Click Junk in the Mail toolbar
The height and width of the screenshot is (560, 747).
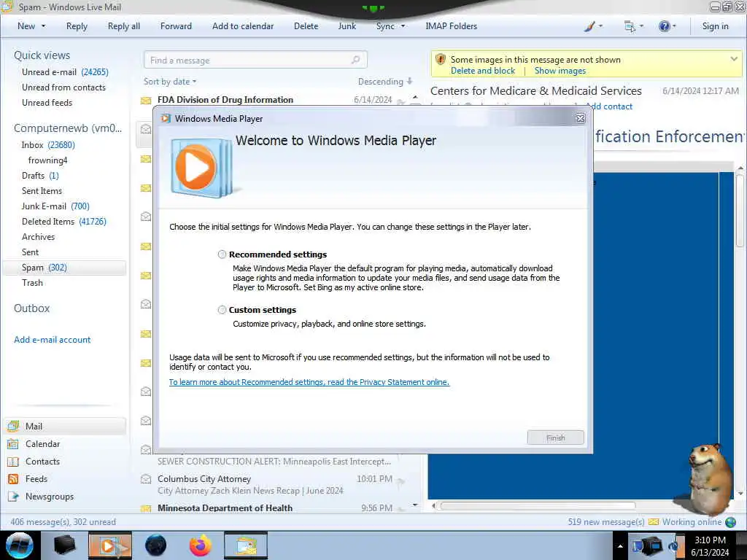click(x=347, y=26)
